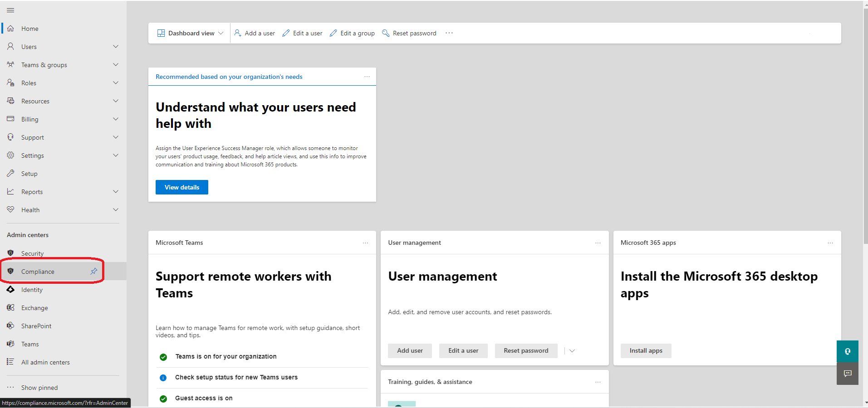
Task: Open the Identity admin center
Action: tap(63, 290)
